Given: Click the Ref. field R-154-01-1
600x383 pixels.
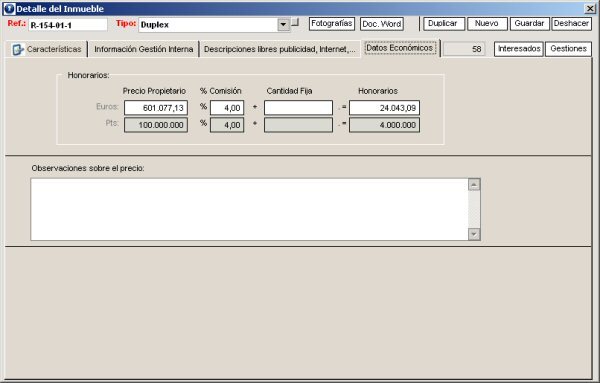Looking at the screenshot, I should 68,25.
